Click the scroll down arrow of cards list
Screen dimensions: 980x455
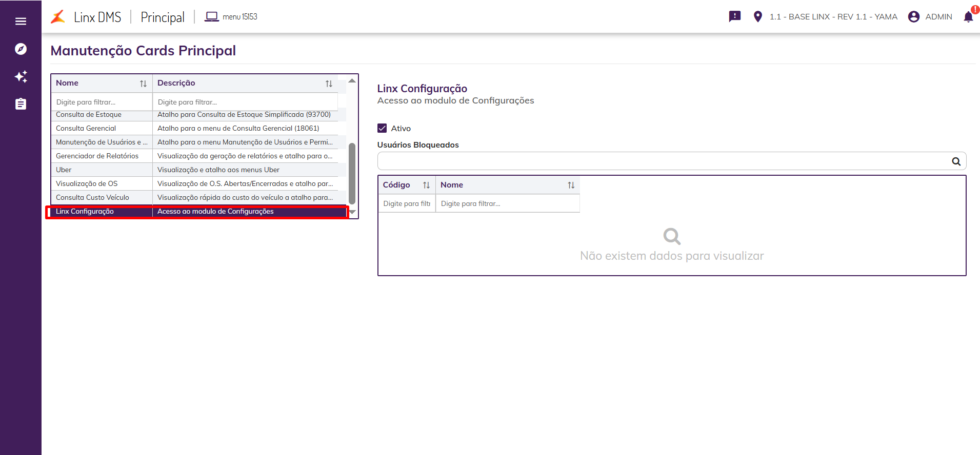(x=352, y=212)
